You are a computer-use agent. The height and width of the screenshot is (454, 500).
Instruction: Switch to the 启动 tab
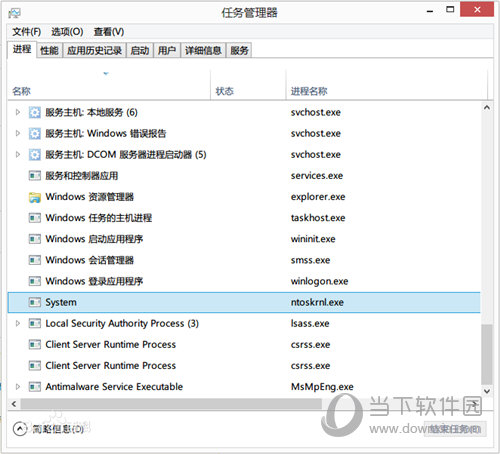[140, 51]
